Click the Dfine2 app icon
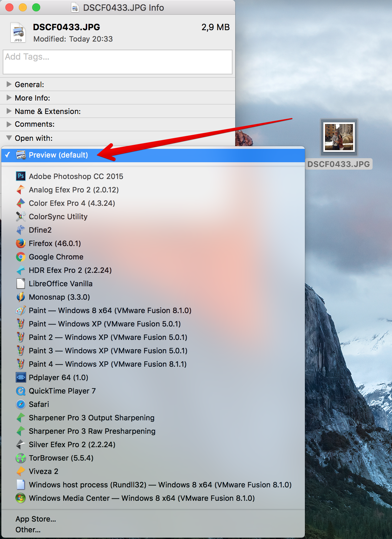The height and width of the screenshot is (539, 392). tap(21, 230)
